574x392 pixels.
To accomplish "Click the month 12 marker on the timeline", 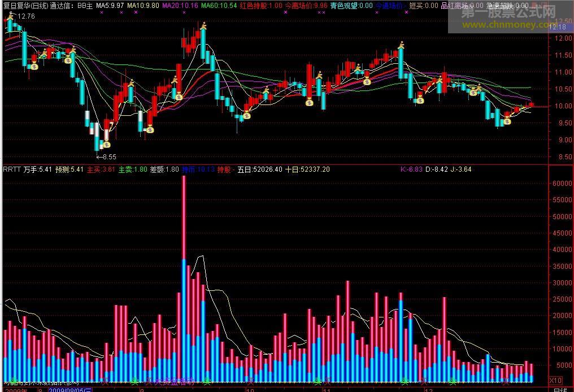I will (428, 390).
